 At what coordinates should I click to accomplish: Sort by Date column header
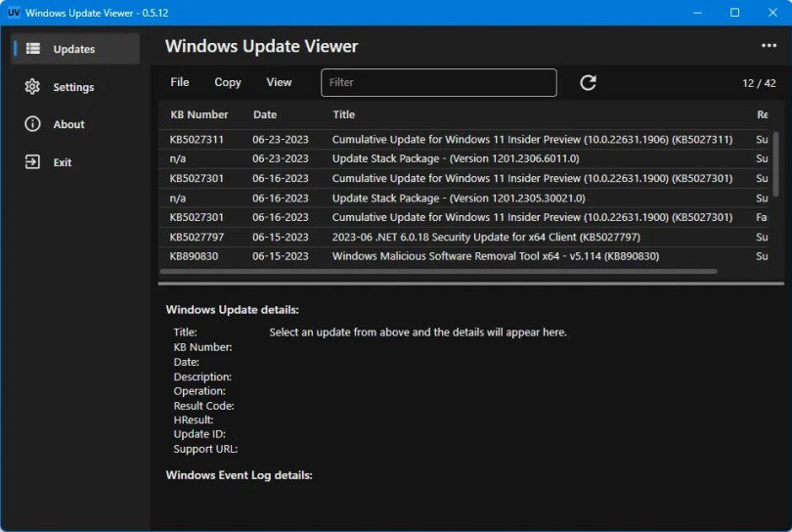265,114
